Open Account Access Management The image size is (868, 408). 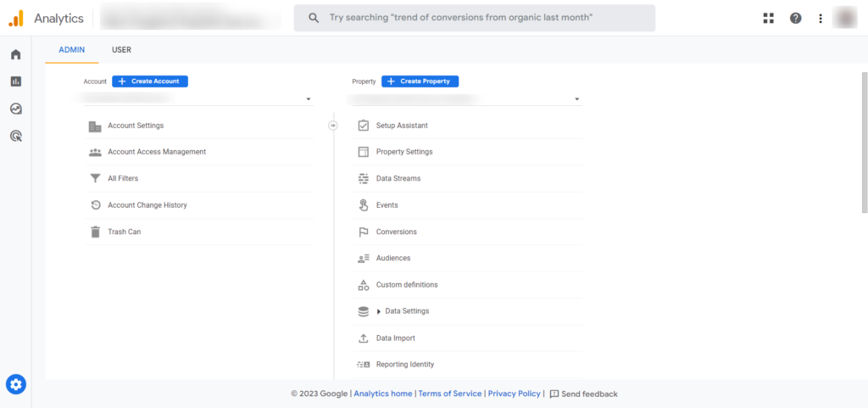(x=157, y=152)
